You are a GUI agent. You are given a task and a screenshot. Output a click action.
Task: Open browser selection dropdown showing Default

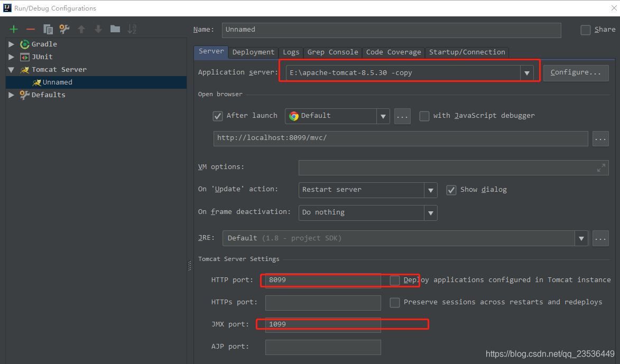[383, 116]
